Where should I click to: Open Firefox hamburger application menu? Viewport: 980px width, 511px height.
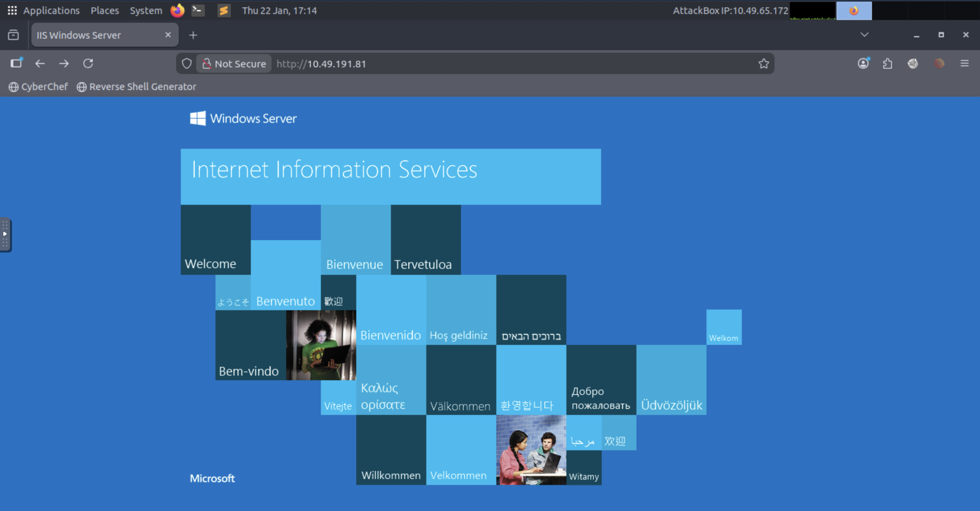click(x=964, y=64)
